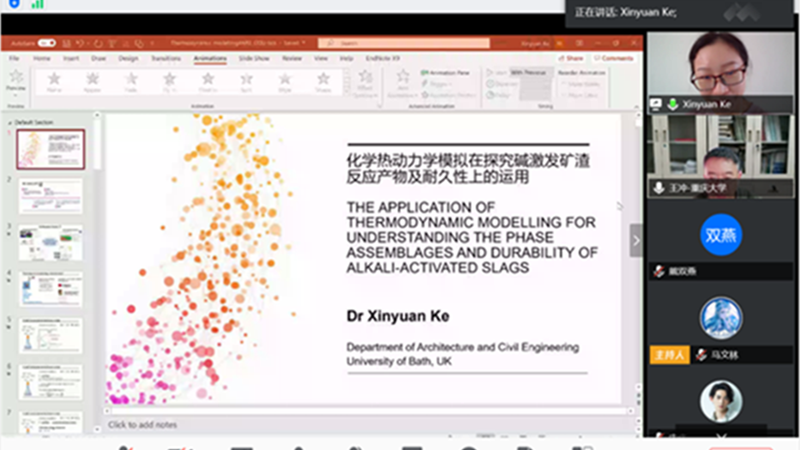Select slide 5 thumbnail

(51, 336)
